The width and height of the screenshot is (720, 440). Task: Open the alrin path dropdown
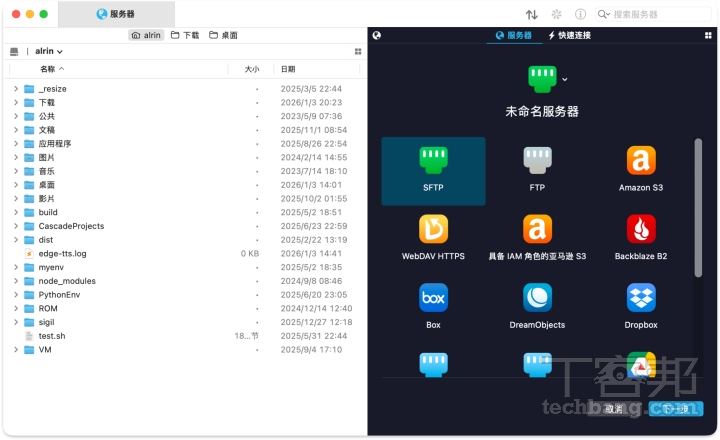tap(49, 51)
